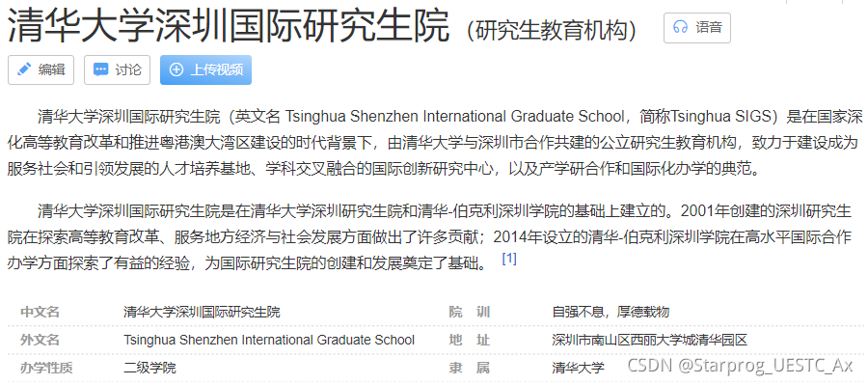Screen dimensions: 868x385
Task: Click the pencil icon in 编辑 button
Action: tap(24, 69)
